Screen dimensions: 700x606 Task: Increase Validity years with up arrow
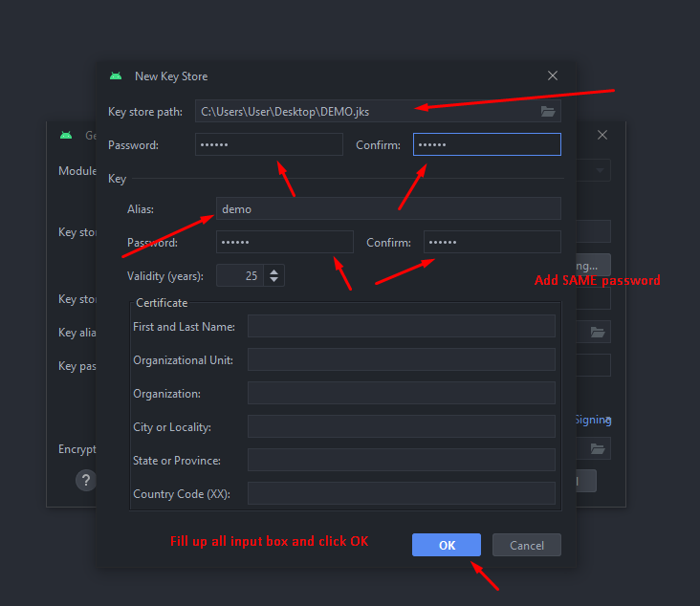click(x=274, y=271)
